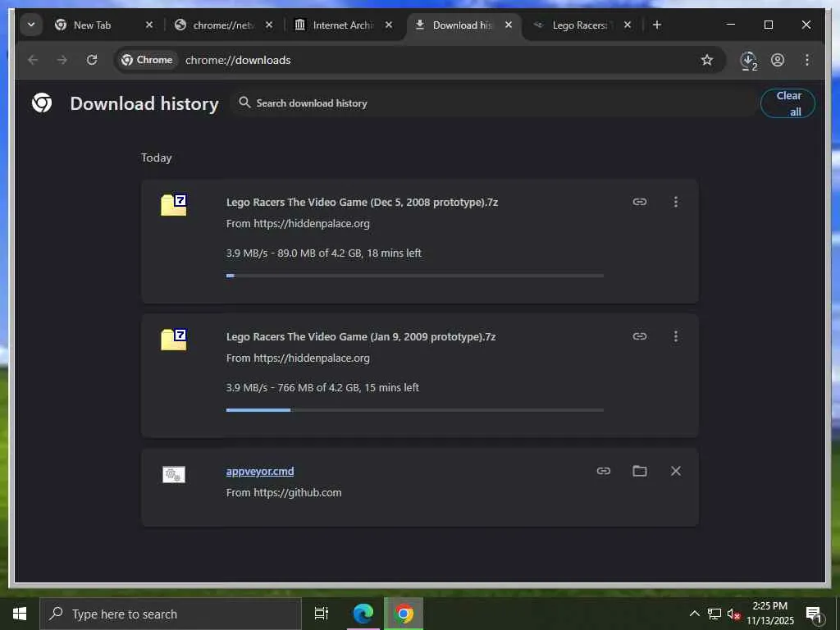The width and height of the screenshot is (840, 630).
Task: Switch to the chrome://net tab
Action: pyautogui.click(x=225, y=25)
